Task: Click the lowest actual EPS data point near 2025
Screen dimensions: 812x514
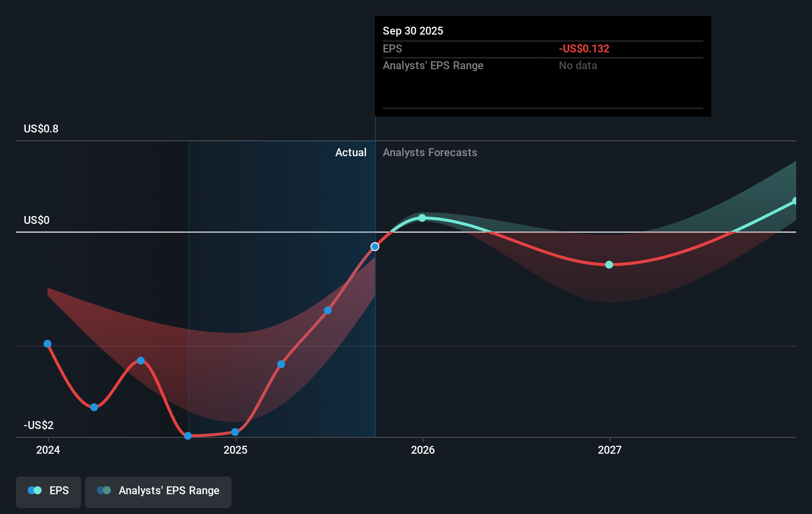Action: pos(187,436)
